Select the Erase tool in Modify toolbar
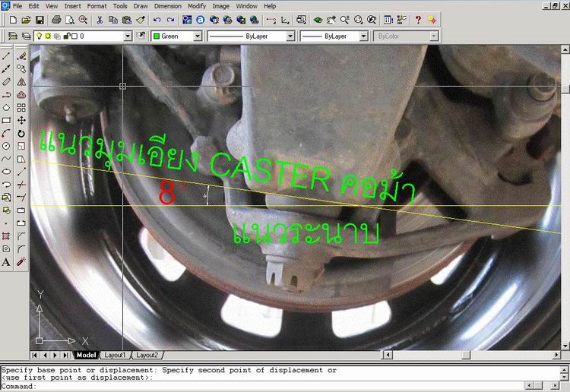 click(x=21, y=55)
